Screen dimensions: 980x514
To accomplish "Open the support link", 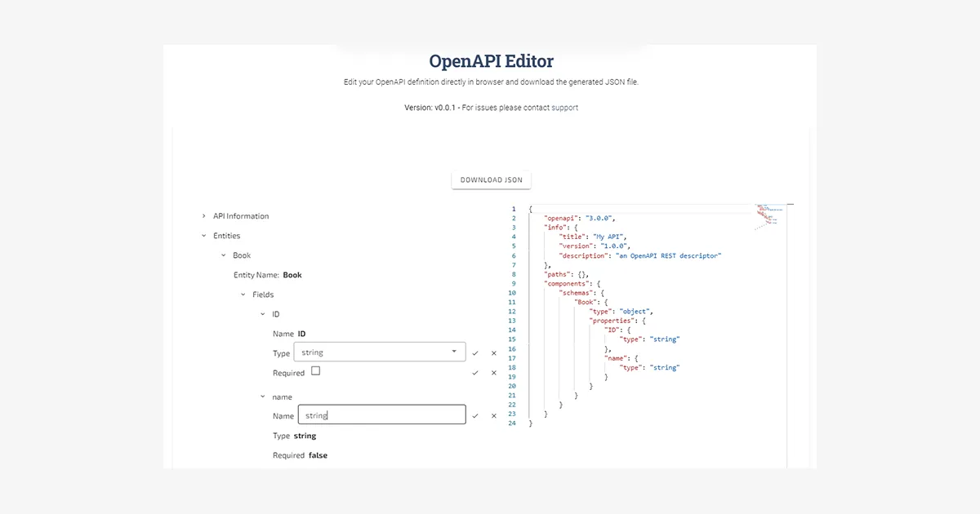I will (564, 108).
